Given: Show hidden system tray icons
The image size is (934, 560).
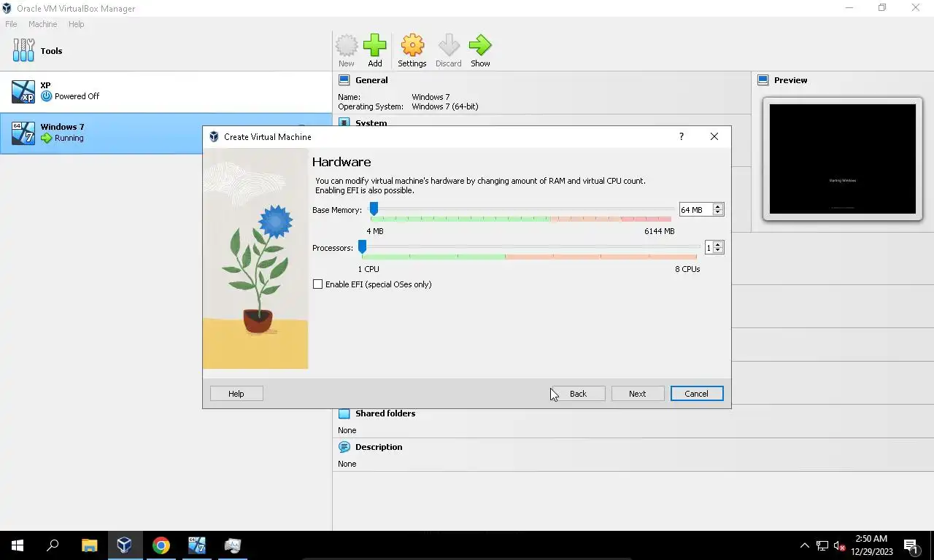Looking at the screenshot, I should click(x=805, y=545).
